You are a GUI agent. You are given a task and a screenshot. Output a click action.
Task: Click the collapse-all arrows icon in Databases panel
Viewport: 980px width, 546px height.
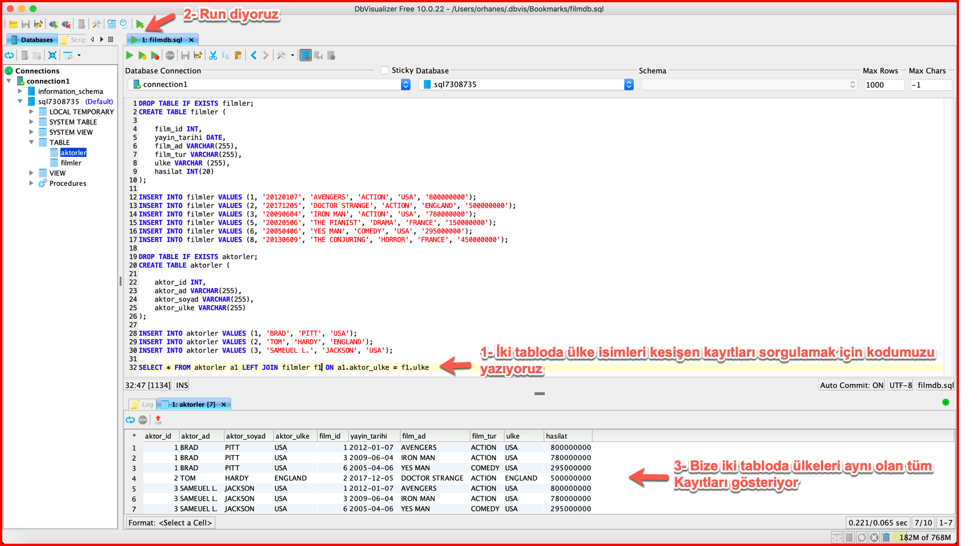(x=52, y=56)
